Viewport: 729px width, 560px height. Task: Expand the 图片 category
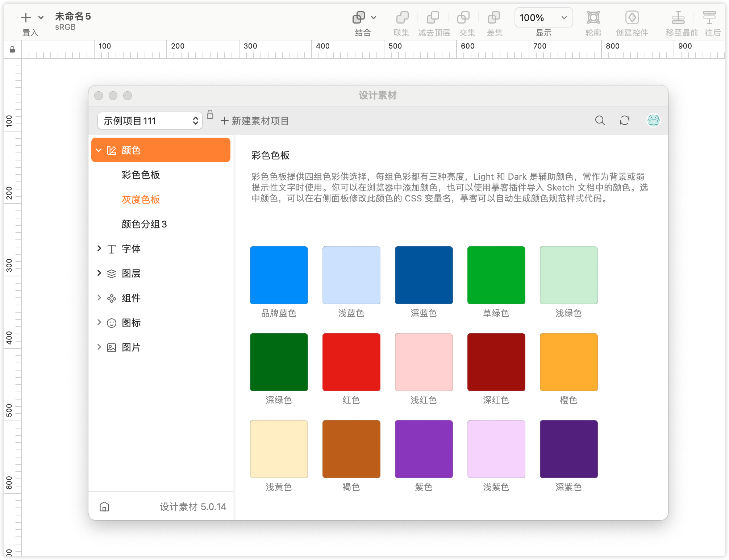99,347
